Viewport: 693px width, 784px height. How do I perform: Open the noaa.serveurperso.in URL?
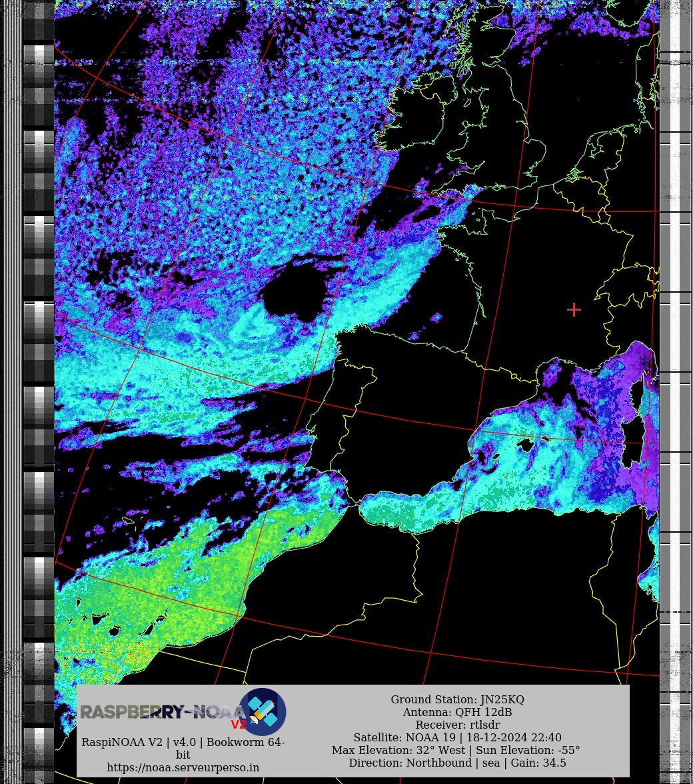[183, 767]
